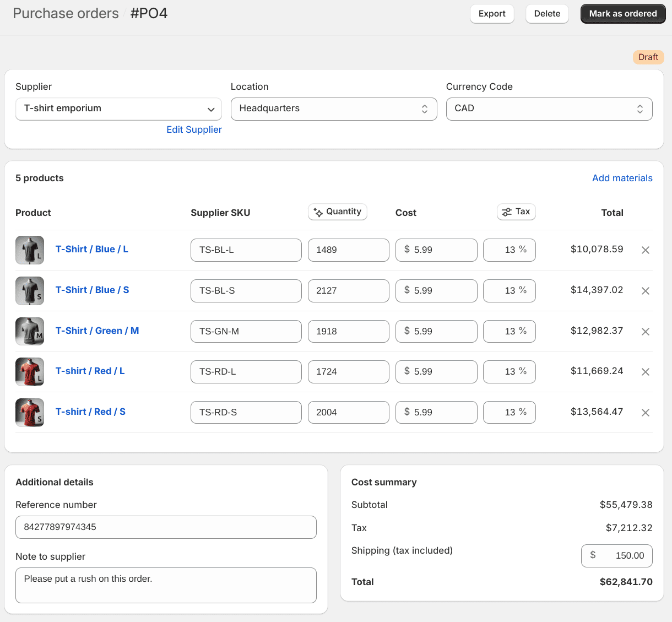The height and width of the screenshot is (622, 672).
Task: Click the Delete button
Action: coord(547,14)
